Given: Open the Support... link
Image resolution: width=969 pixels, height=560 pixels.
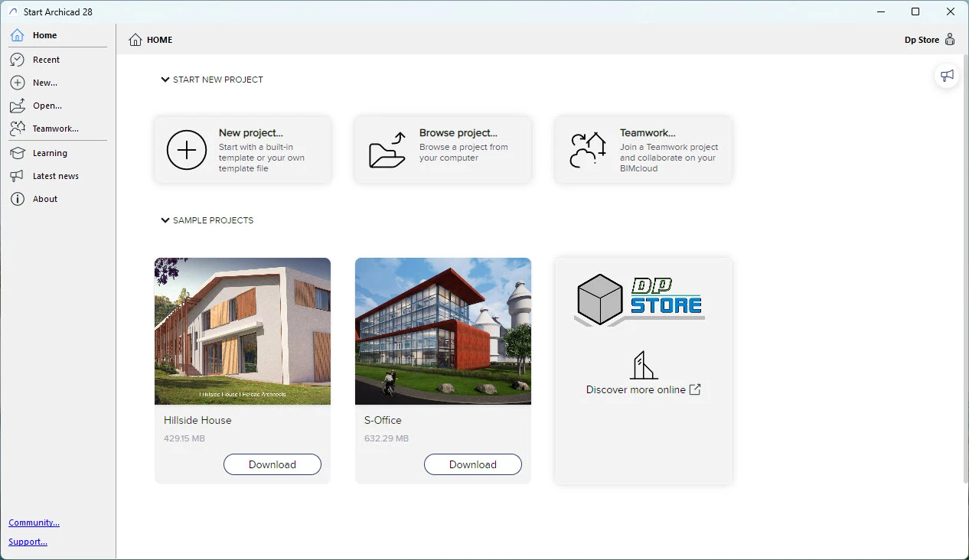Looking at the screenshot, I should pos(28,542).
